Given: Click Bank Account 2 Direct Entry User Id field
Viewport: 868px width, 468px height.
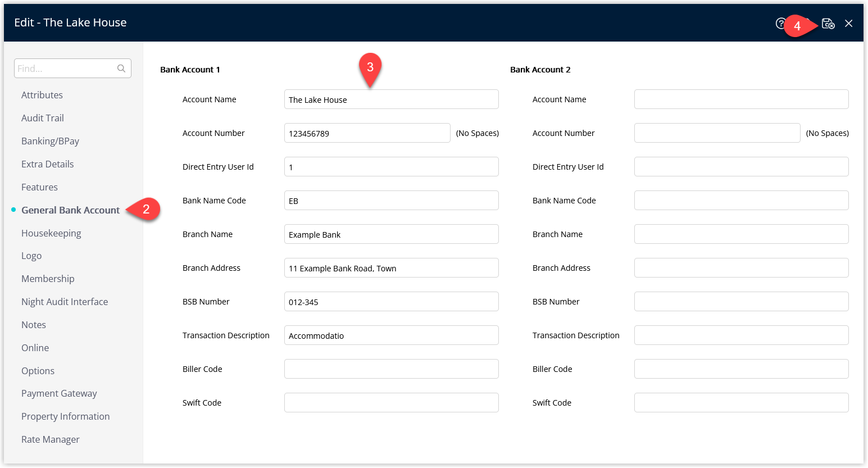Looking at the screenshot, I should point(742,167).
